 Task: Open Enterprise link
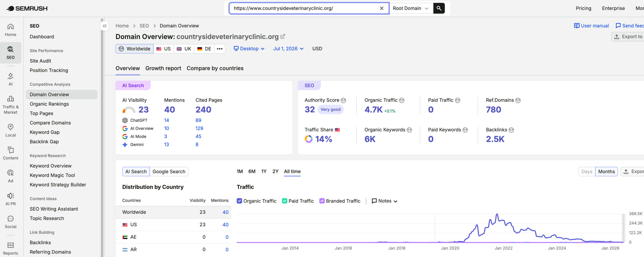(x=613, y=8)
